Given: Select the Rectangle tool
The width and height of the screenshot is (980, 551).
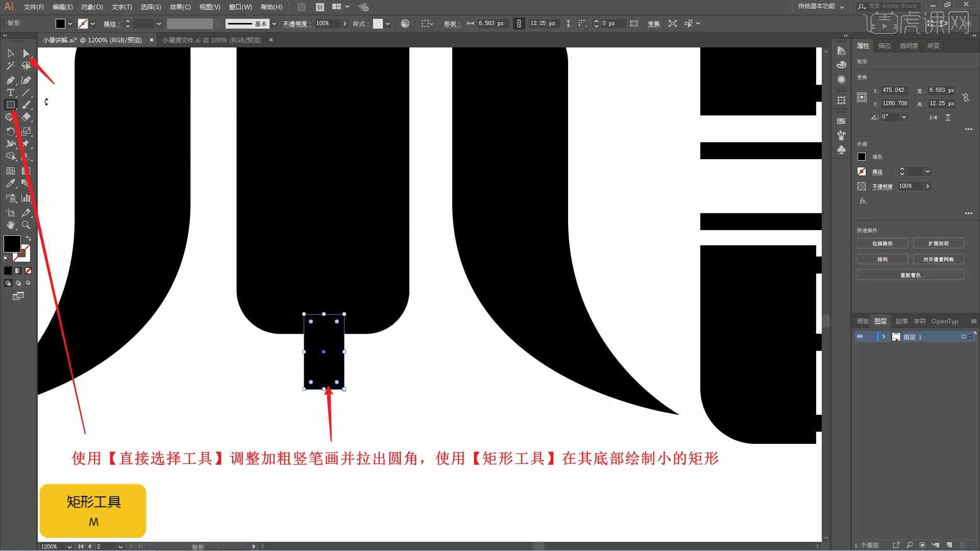Looking at the screenshot, I should point(10,105).
